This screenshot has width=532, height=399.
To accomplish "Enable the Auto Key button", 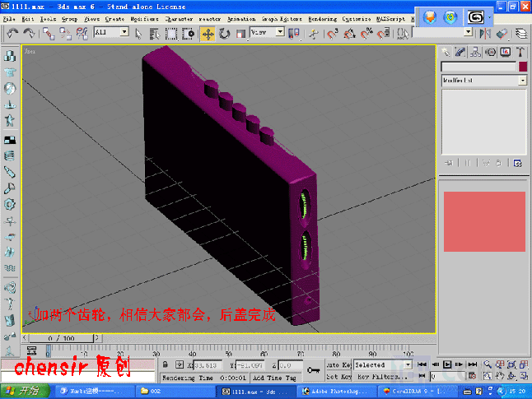I will [338, 364].
